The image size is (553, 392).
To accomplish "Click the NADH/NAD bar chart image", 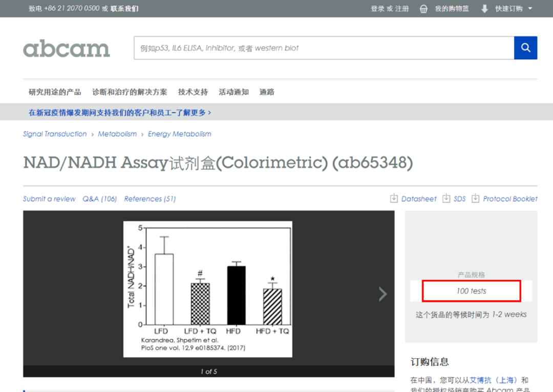I will click(x=208, y=289).
